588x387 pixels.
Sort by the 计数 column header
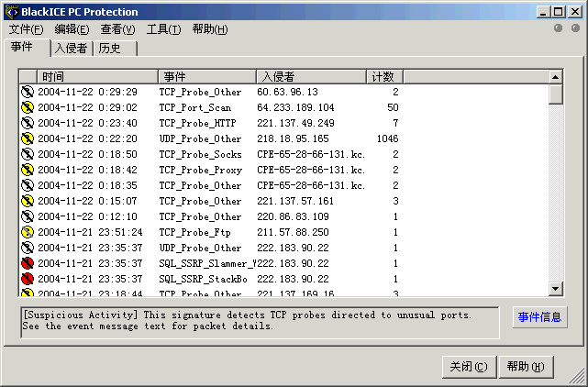pyautogui.click(x=384, y=76)
